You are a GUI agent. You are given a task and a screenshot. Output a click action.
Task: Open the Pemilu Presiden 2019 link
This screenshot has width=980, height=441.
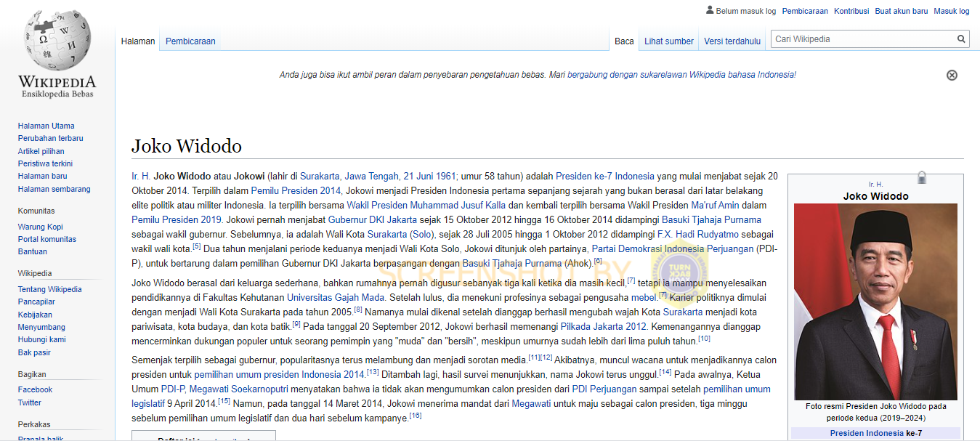tap(177, 219)
